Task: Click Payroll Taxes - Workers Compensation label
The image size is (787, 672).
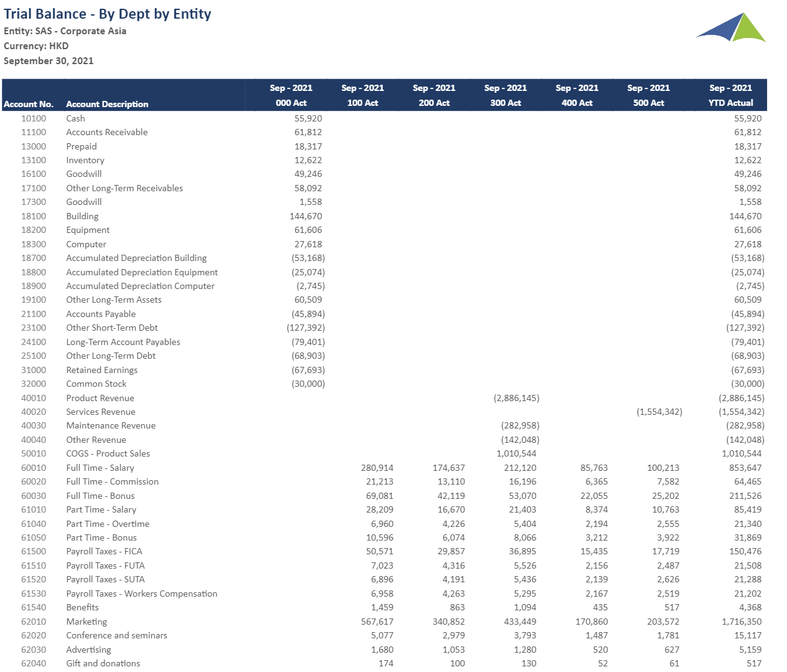Action: click(x=142, y=594)
